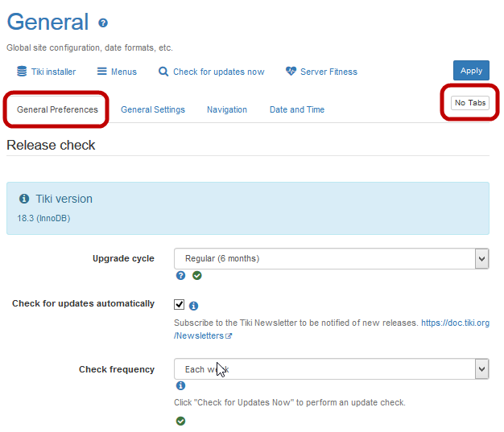This screenshot has height=432, width=504.
Task: Toggle Check for updates automatically checkbox
Action: [180, 305]
